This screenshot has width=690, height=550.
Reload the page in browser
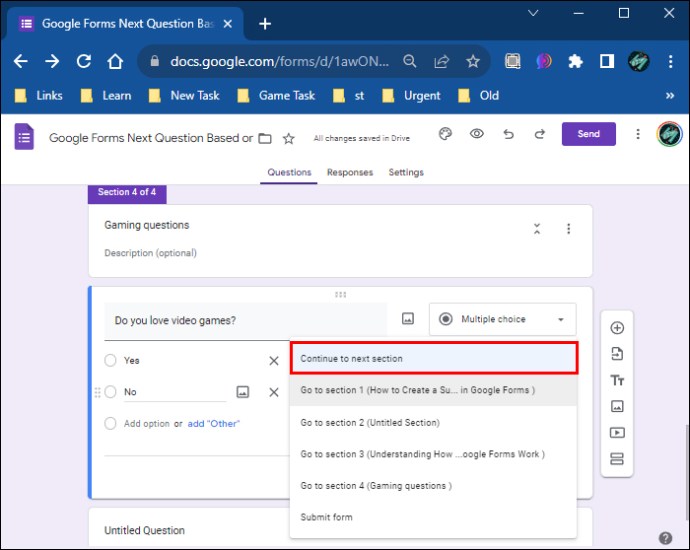tap(84, 61)
